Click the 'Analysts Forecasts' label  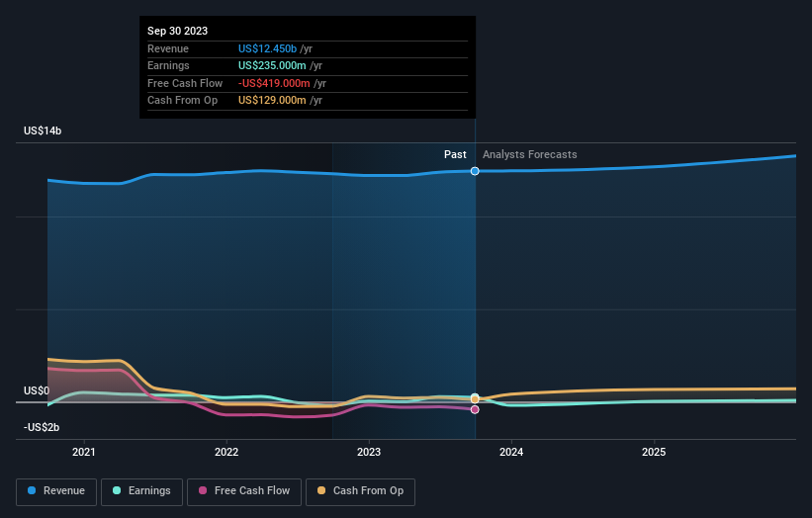[530, 154]
